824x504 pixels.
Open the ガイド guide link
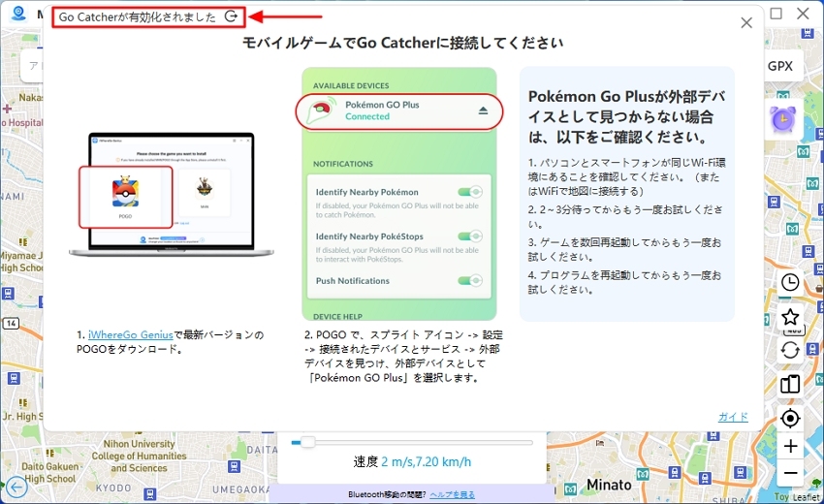pos(733,417)
